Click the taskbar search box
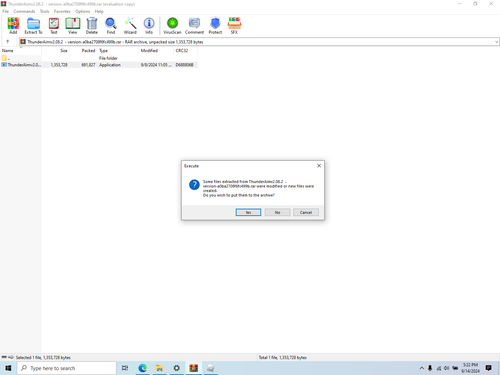 click(x=66, y=368)
